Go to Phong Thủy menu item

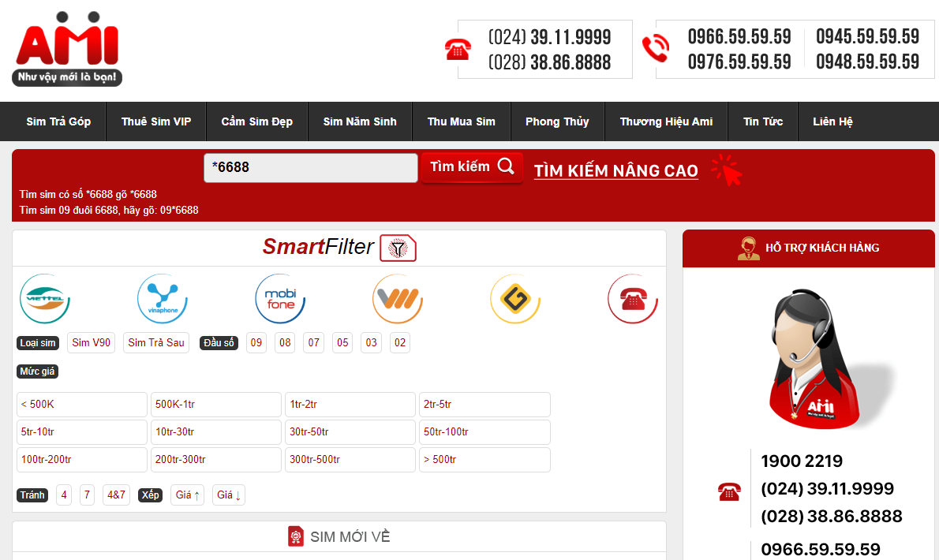click(x=557, y=121)
